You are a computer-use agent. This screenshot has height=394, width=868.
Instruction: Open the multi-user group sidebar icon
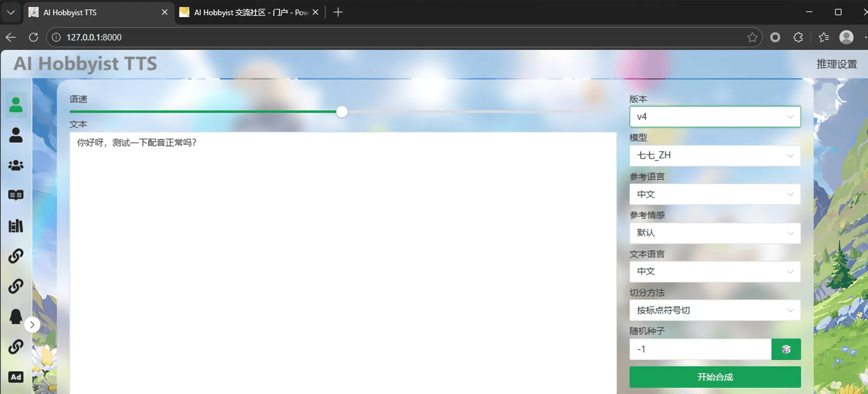coord(16,165)
